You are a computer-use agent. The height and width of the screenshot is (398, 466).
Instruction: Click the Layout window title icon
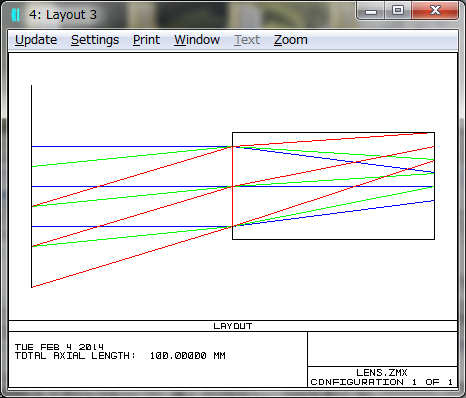[16, 15]
